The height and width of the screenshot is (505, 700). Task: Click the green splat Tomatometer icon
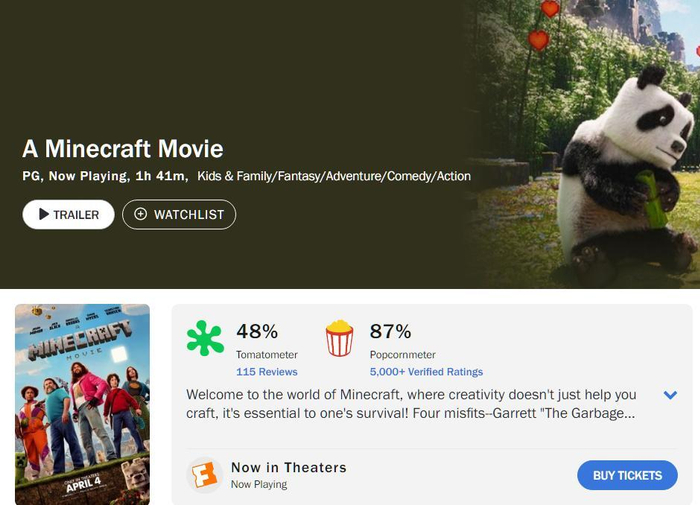tap(205, 339)
